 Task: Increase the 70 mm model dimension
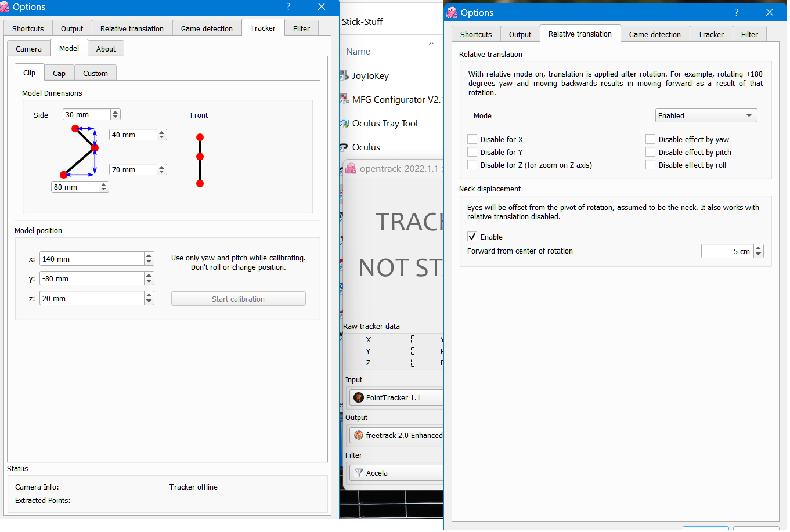tap(162, 167)
